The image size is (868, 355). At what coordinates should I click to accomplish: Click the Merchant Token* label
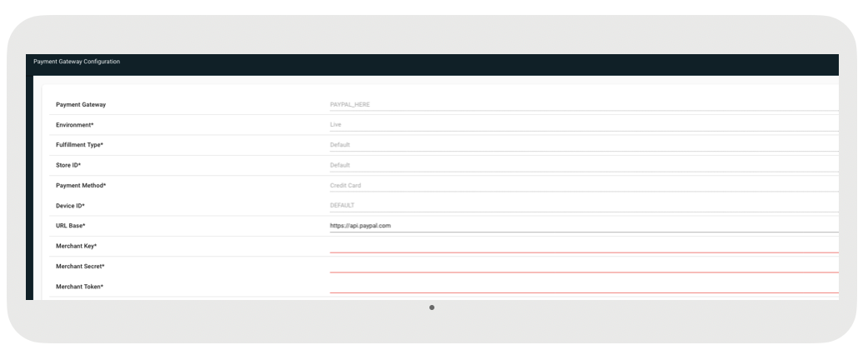pos(80,287)
